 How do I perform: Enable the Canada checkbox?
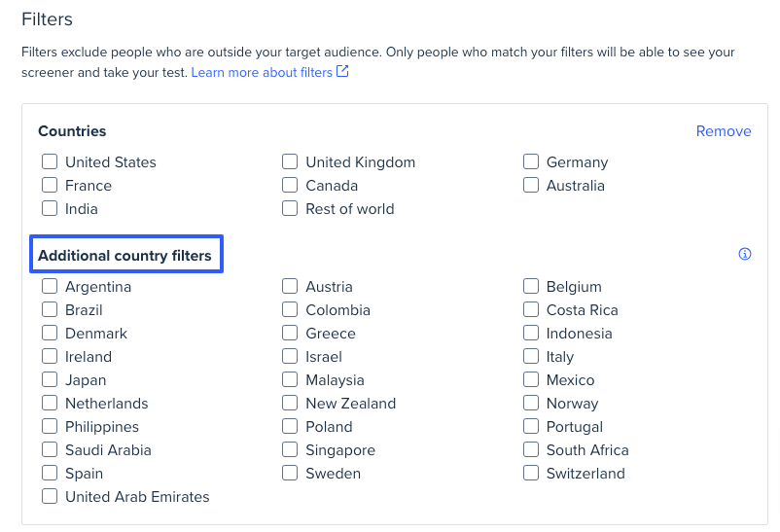point(290,185)
